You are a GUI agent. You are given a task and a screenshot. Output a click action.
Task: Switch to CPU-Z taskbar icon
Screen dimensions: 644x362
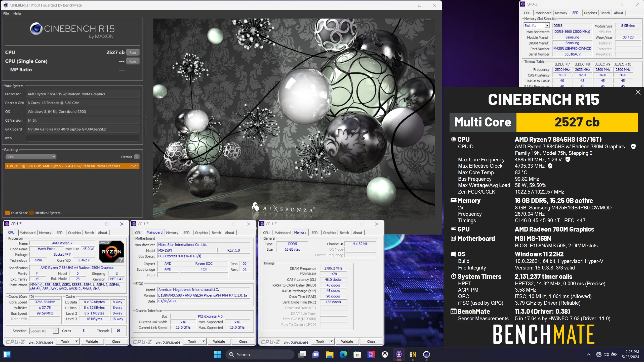click(399, 354)
